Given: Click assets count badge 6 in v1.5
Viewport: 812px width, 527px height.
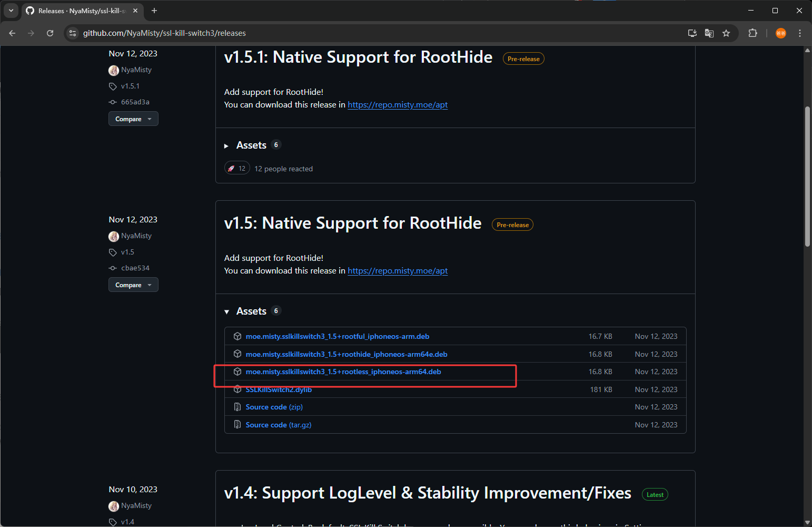Looking at the screenshot, I should click(276, 311).
